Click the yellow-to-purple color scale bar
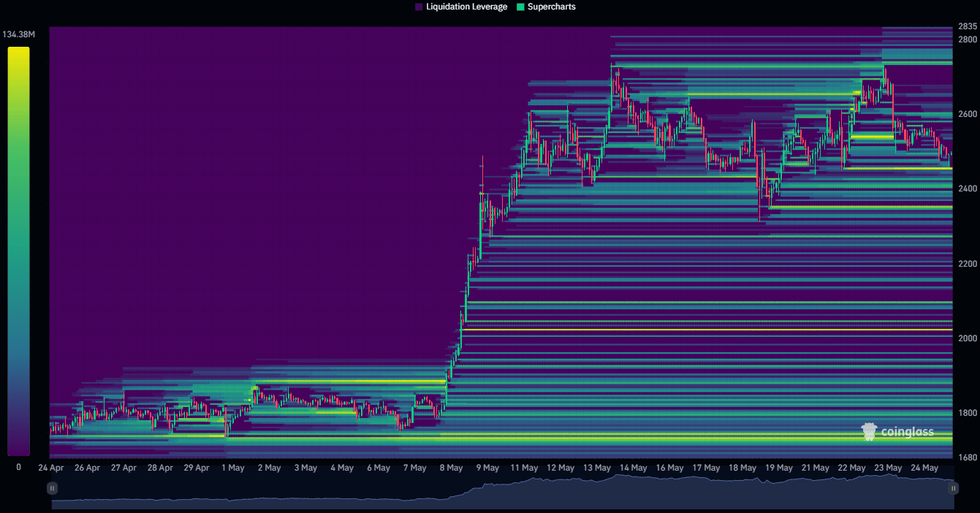The height and width of the screenshot is (513, 980). click(18, 251)
